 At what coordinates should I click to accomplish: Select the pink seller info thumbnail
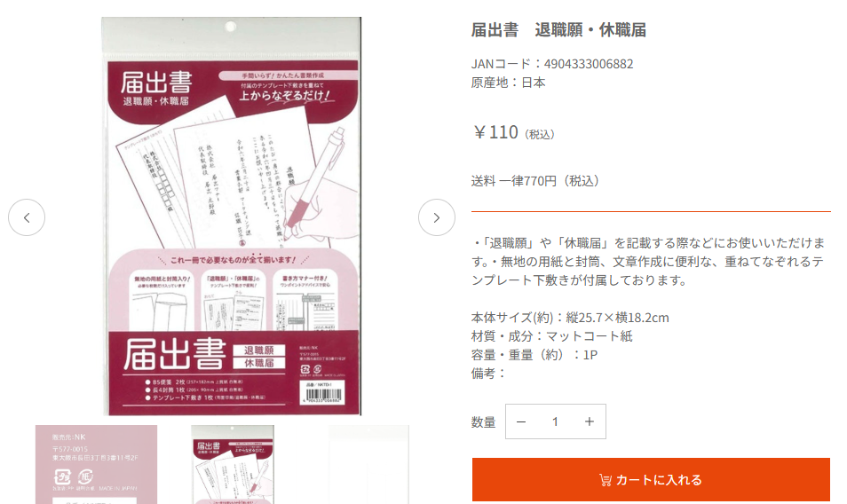coord(97,465)
